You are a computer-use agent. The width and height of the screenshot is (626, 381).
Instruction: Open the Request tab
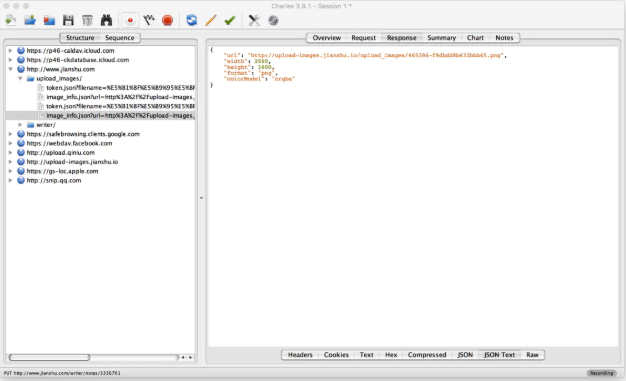[x=363, y=38]
